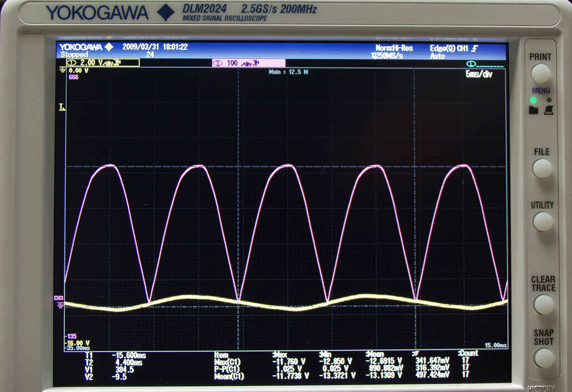
Task: Click the black folder icon under MENU
Action: click(533, 110)
